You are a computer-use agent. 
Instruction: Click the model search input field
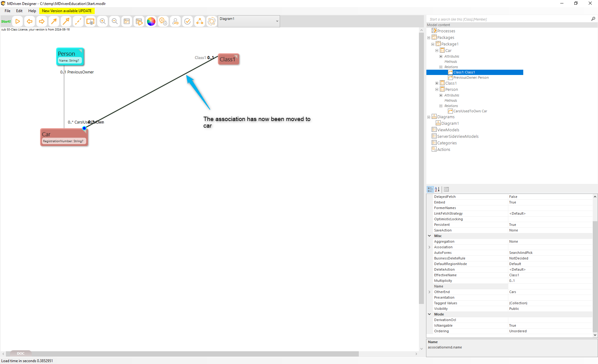pyautogui.click(x=508, y=19)
